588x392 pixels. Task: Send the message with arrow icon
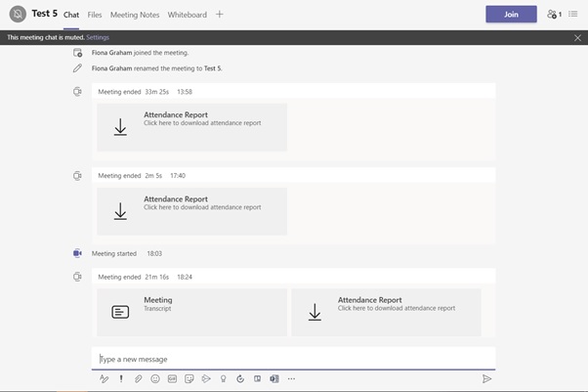coord(486,378)
